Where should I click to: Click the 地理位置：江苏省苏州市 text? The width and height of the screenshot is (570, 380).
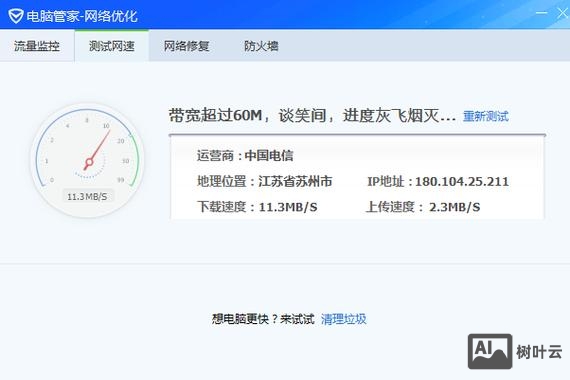click(x=265, y=181)
